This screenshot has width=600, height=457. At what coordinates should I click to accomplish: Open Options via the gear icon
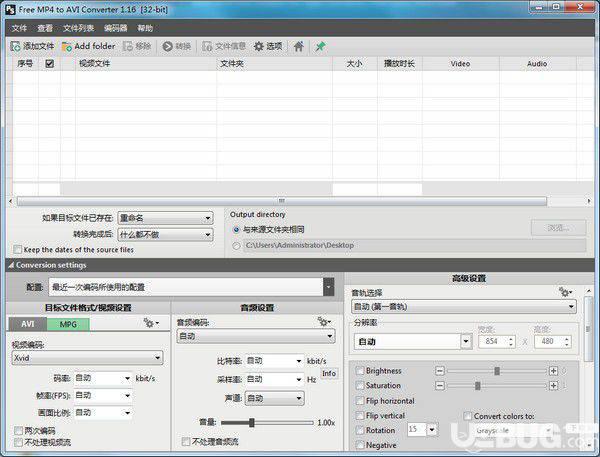coord(259,46)
